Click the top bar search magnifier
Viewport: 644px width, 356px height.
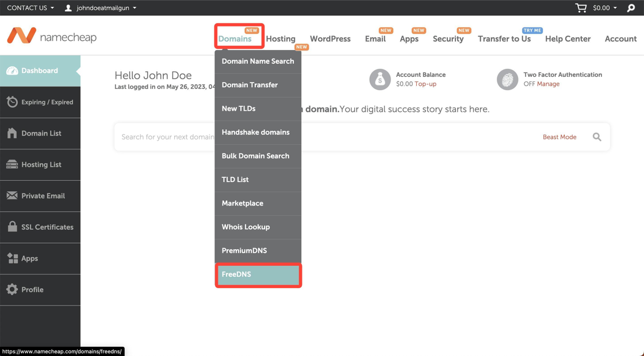point(631,8)
